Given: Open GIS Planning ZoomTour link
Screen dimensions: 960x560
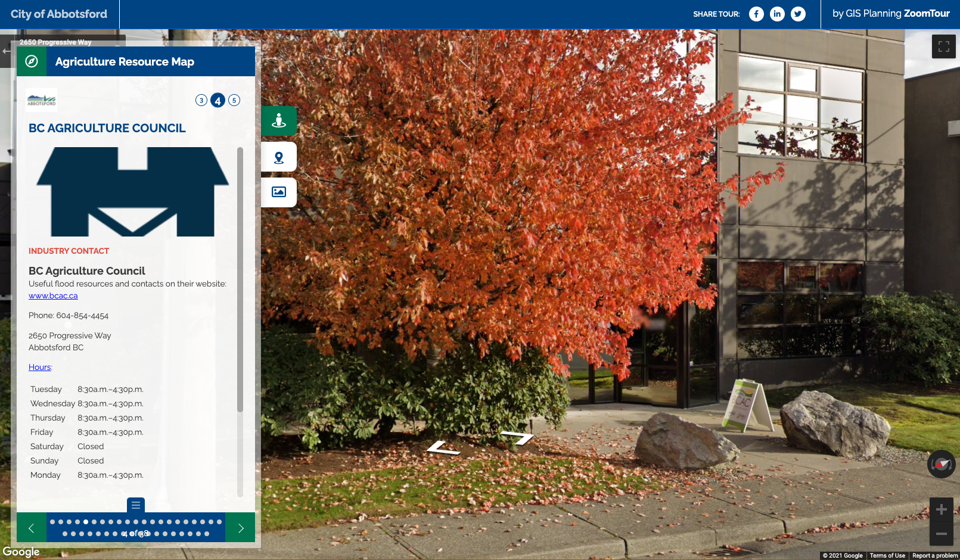Looking at the screenshot, I should [x=891, y=14].
